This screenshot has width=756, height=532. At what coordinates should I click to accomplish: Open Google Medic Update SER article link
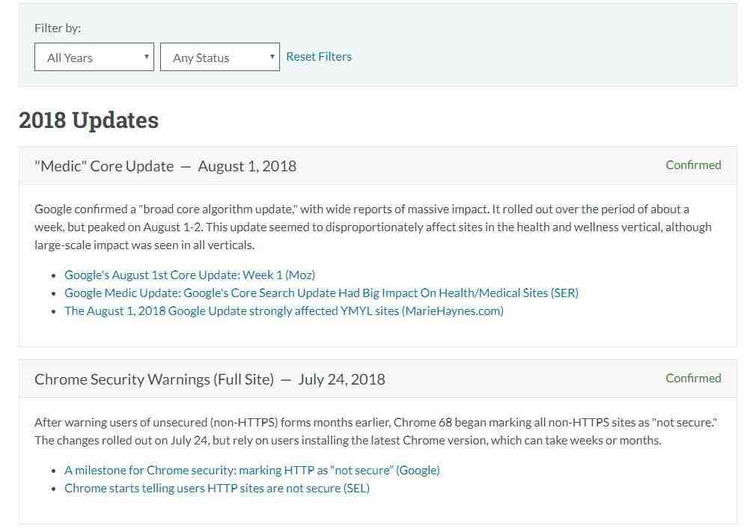322,293
